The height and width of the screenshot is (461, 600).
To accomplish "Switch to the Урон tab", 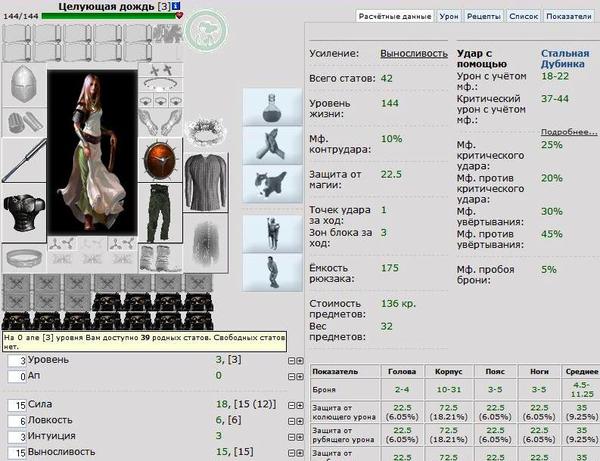I will (x=448, y=16).
